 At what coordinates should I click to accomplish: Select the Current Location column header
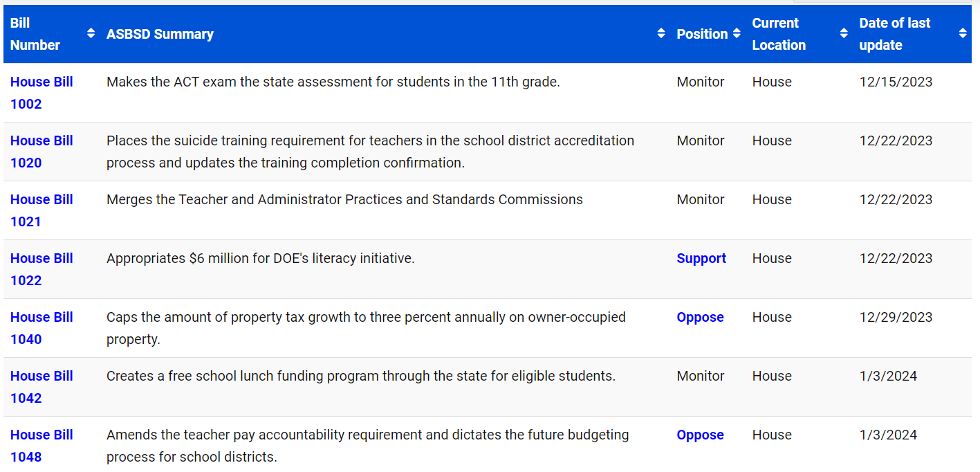click(x=779, y=34)
